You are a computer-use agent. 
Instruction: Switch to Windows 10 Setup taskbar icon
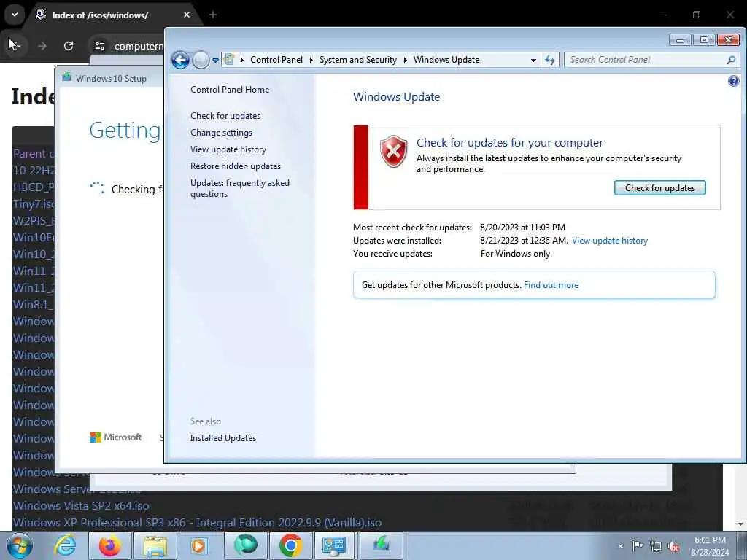381,545
